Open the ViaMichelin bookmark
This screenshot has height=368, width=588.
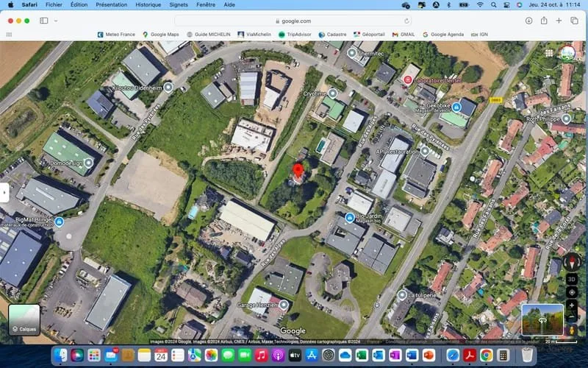tap(254, 34)
